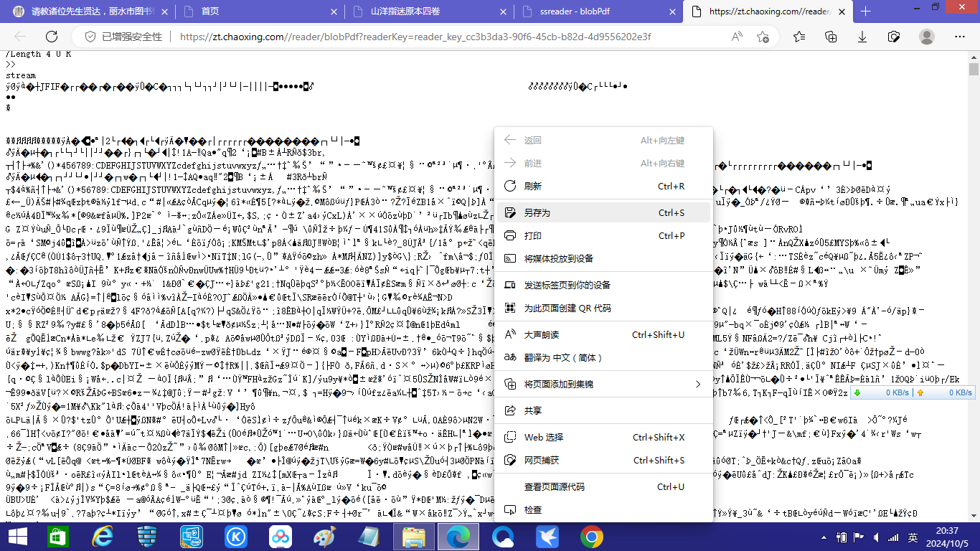Choose 另存为 (Save as) in context menu
The width and height of the screenshot is (980, 551).
coord(603,212)
